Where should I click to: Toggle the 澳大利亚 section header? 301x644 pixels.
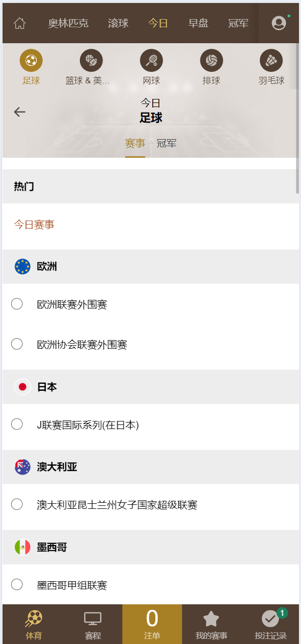(x=151, y=467)
